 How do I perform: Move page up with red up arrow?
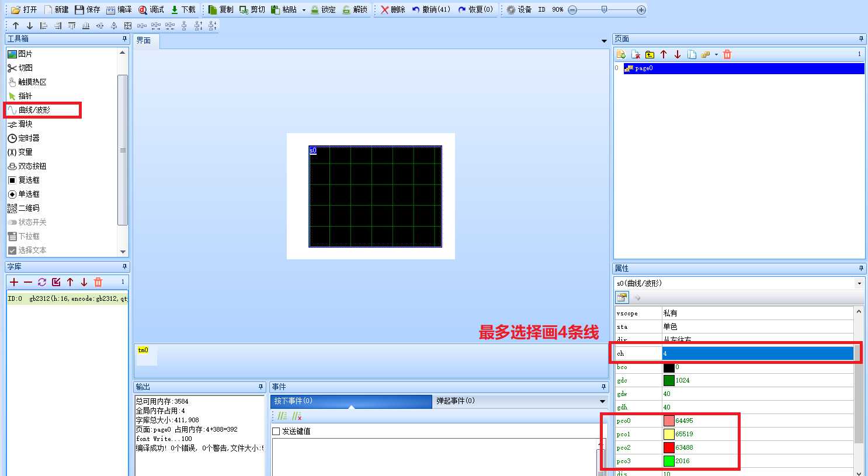(x=664, y=54)
